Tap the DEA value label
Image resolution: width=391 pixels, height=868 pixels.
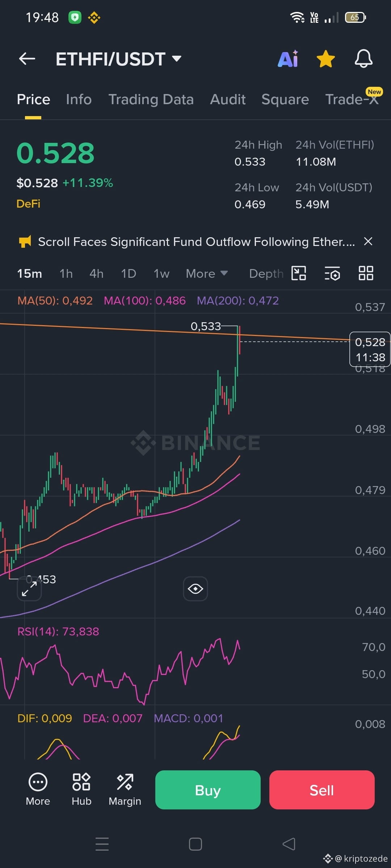click(113, 718)
